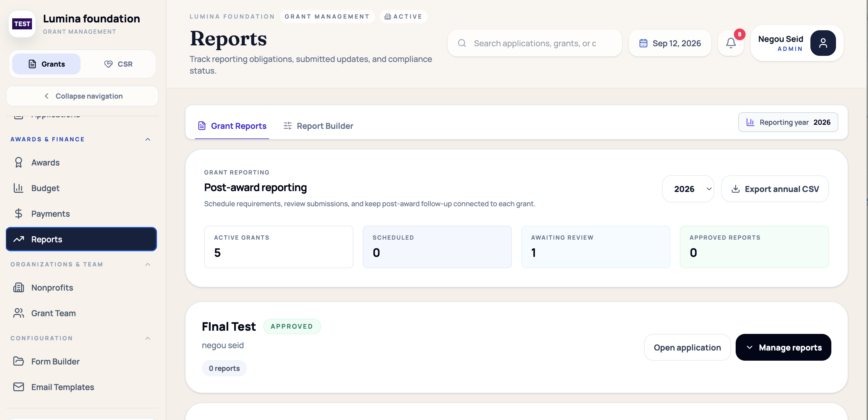Click the Grant Team people icon
The image size is (868, 420).
pyautogui.click(x=19, y=313)
